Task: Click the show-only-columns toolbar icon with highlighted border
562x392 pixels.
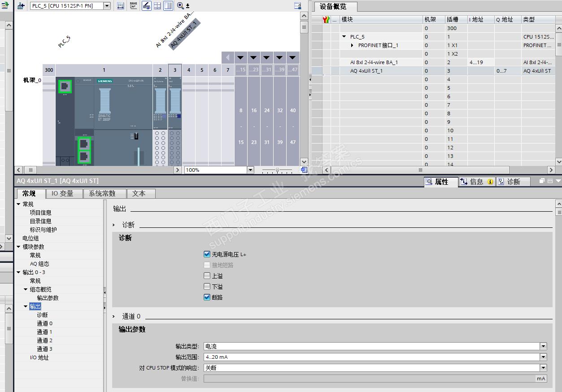Action: tap(168, 6)
